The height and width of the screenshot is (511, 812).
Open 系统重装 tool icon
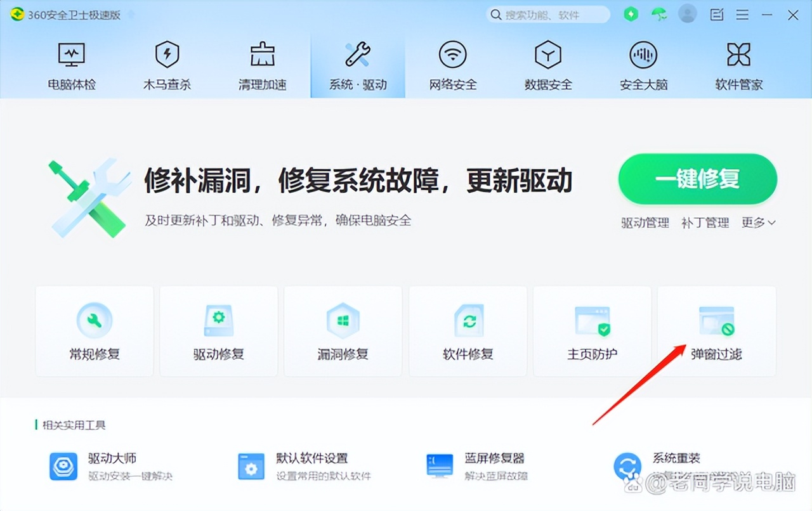pos(627,467)
